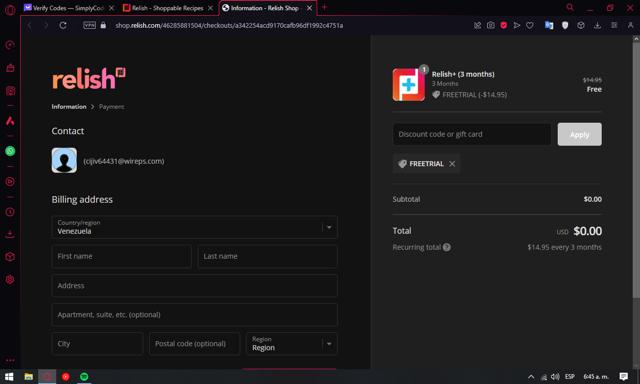Focus the Discount code or gift card field
The height and width of the screenshot is (384, 640).
pyautogui.click(x=472, y=134)
